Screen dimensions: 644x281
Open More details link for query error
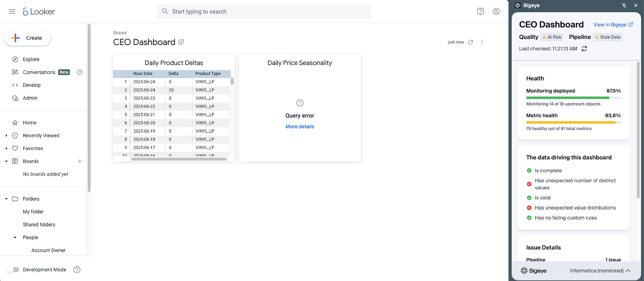[x=300, y=127]
